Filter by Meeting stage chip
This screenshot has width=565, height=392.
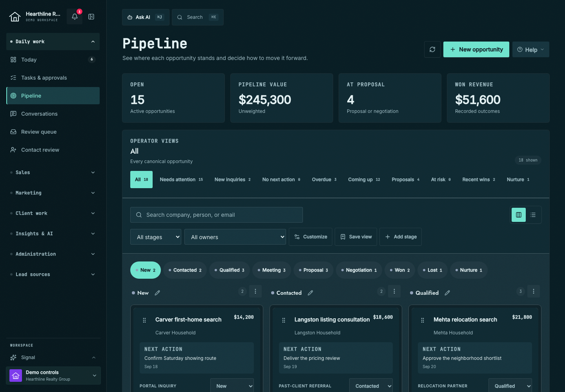tap(272, 270)
